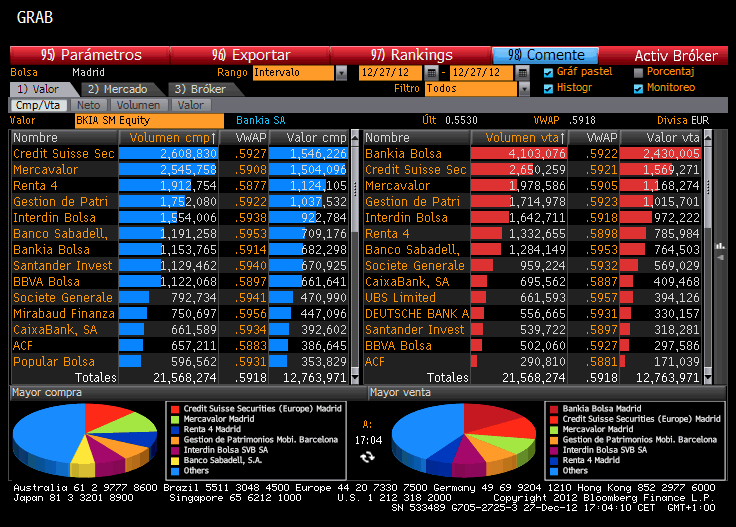Viewport: 736px width, 527px height.
Task: Click green Mercavalor swatch in Mayor compra legend
Action: [175, 419]
